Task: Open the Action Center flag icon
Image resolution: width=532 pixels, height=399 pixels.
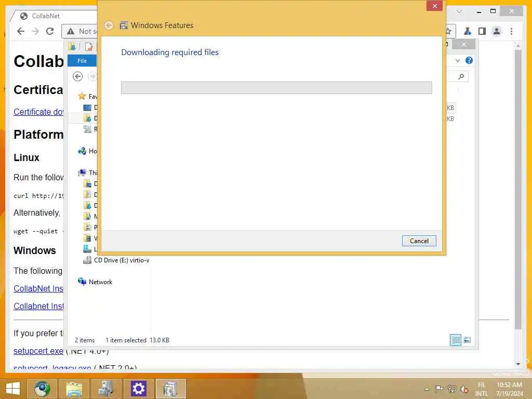Action: point(439,389)
